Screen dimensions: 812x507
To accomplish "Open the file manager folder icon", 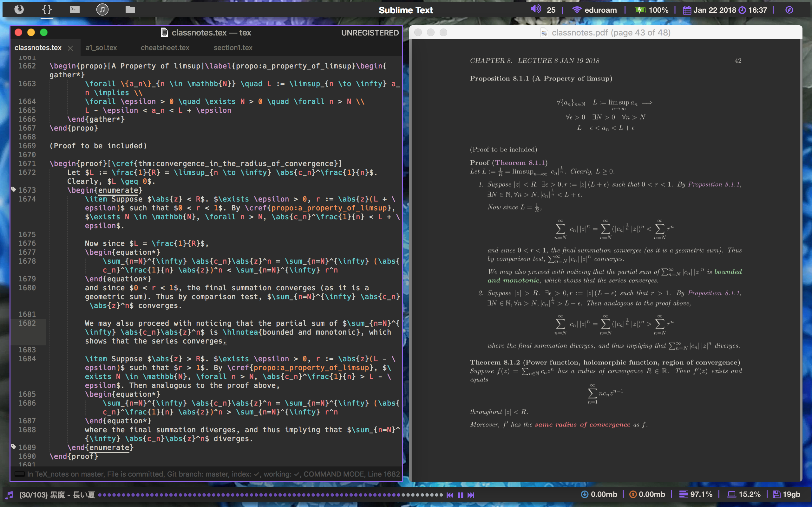I will tap(130, 10).
